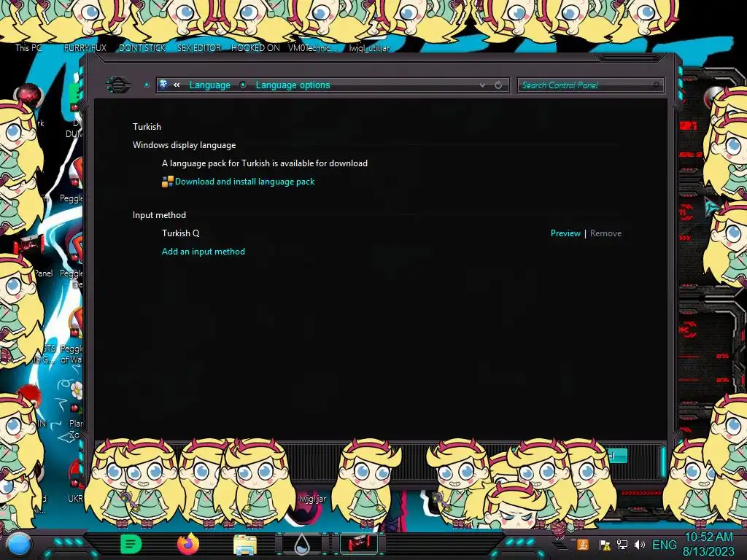Click Download and install language pack

(244, 182)
